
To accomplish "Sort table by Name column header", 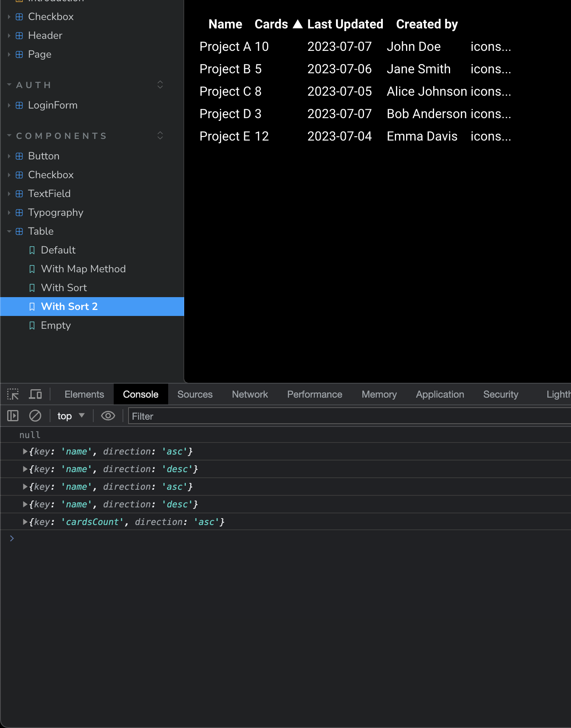I will [x=225, y=24].
